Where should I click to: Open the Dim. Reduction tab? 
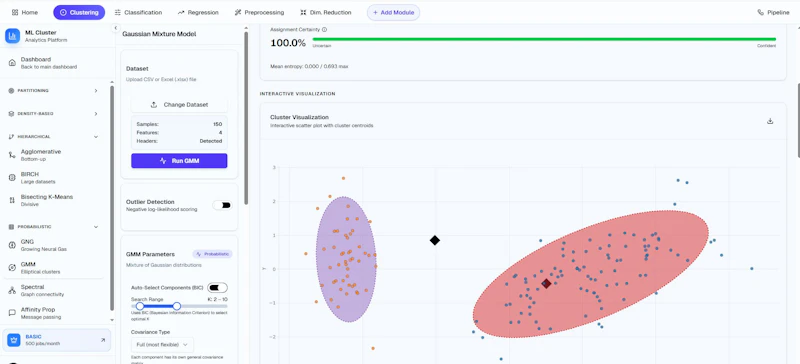point(326,12)
